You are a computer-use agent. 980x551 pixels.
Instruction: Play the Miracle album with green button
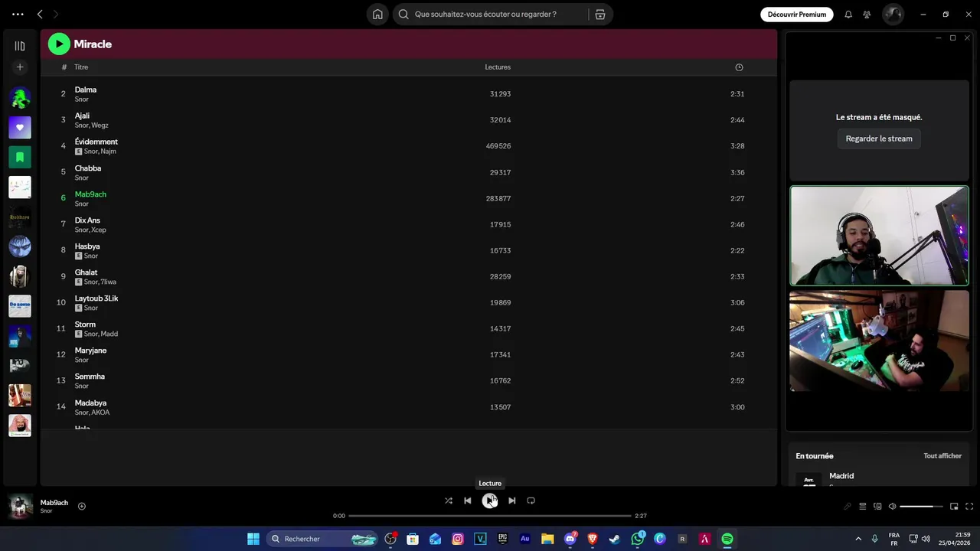click(x=59, y=44)
